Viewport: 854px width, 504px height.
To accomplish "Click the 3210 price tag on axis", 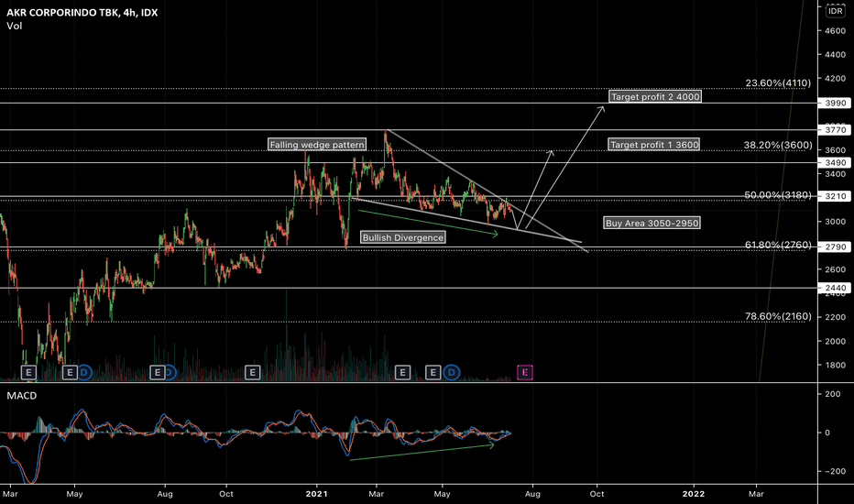I will 836,196.
